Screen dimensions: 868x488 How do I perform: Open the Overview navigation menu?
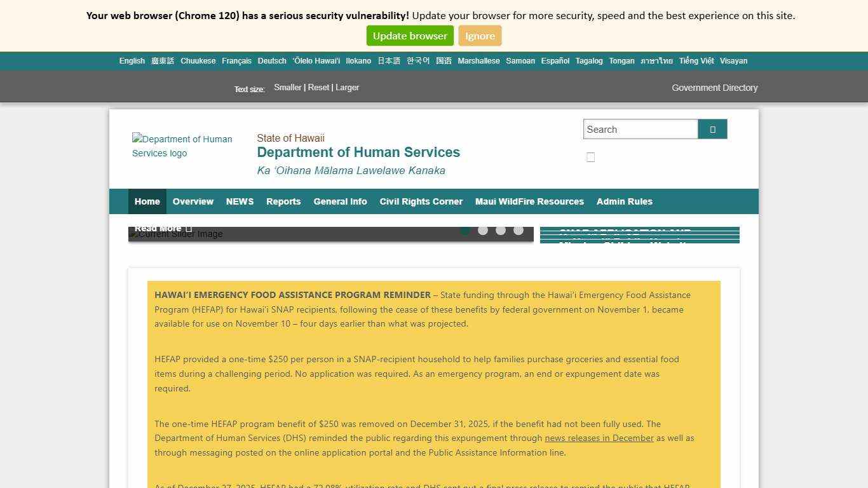point(193,201)
